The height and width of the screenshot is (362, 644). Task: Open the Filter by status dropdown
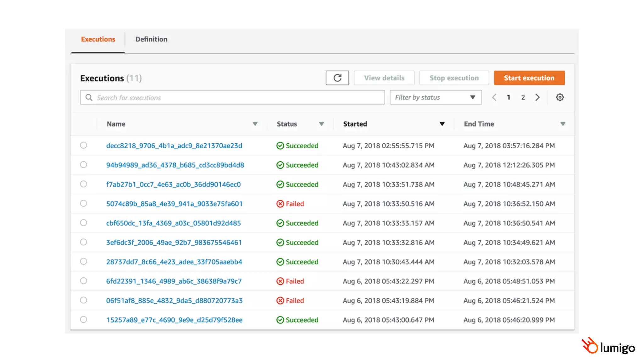[x=436, y=97]
